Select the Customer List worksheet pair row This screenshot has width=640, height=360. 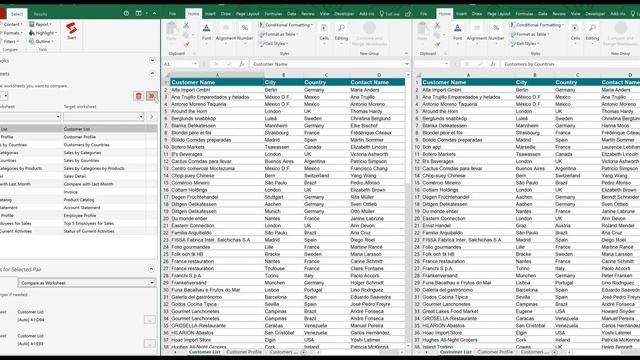78,129
